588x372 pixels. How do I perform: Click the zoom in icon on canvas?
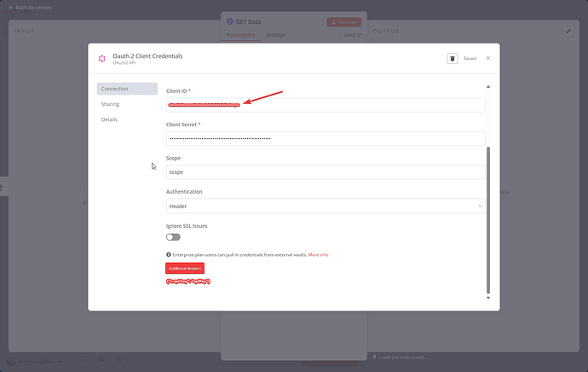[x=101, y=359]
